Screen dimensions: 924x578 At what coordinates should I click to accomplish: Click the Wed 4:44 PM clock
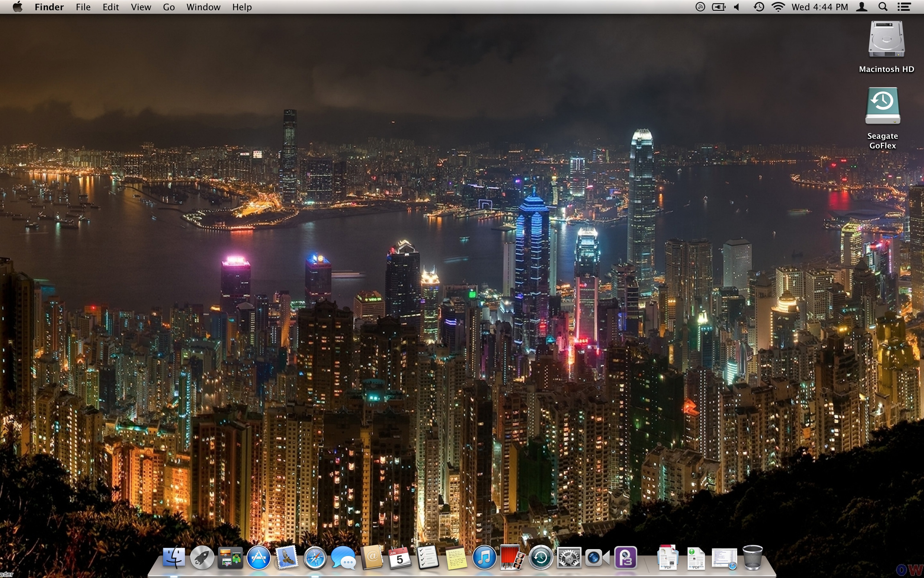click(820, 7)
